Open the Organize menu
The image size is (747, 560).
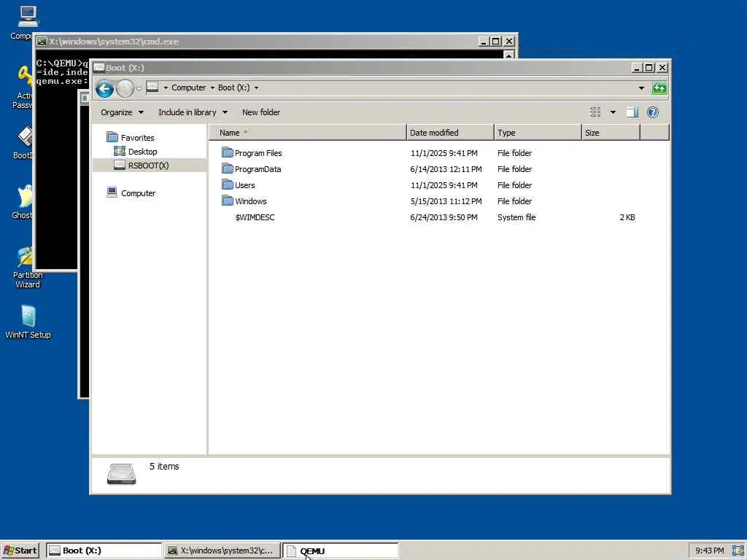pos(122,112)
